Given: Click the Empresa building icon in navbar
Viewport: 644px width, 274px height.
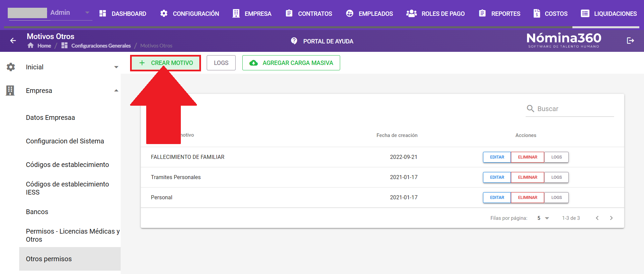Looking at the screenshot, I should [236, 13].
